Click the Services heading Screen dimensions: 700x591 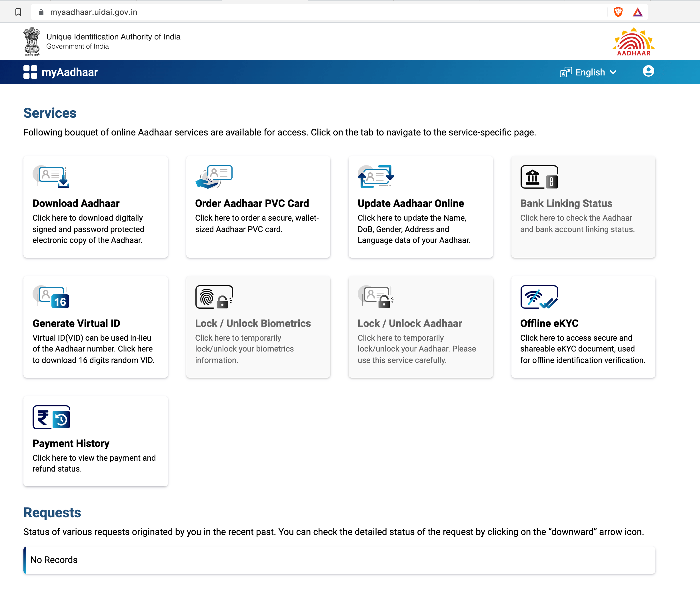[50, 113]
